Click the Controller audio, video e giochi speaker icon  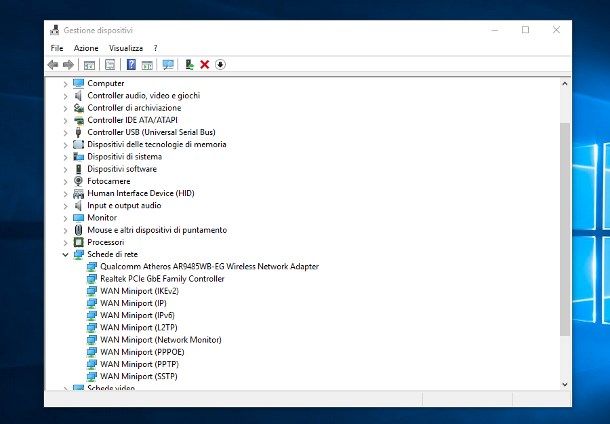79,96
